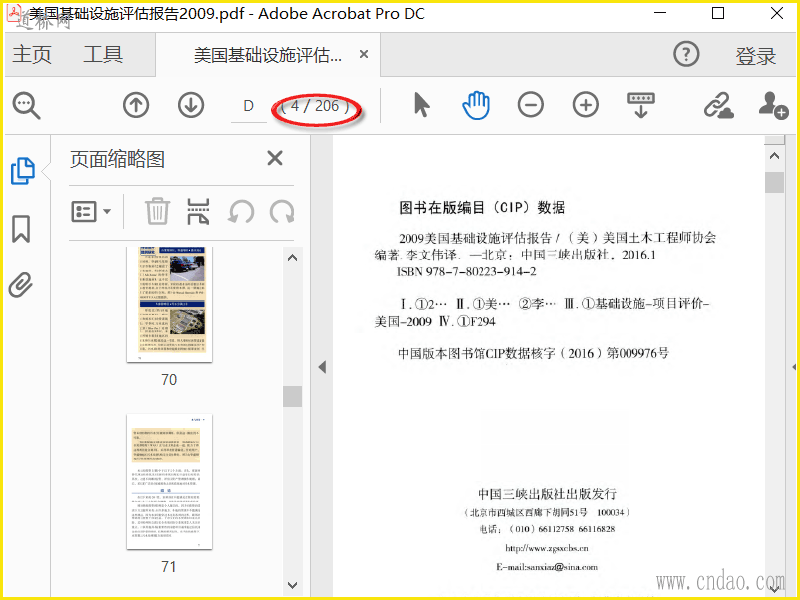Screen dimensions: 800x600
Task: Share a link via cloud icon
Action: pos(718,106)
